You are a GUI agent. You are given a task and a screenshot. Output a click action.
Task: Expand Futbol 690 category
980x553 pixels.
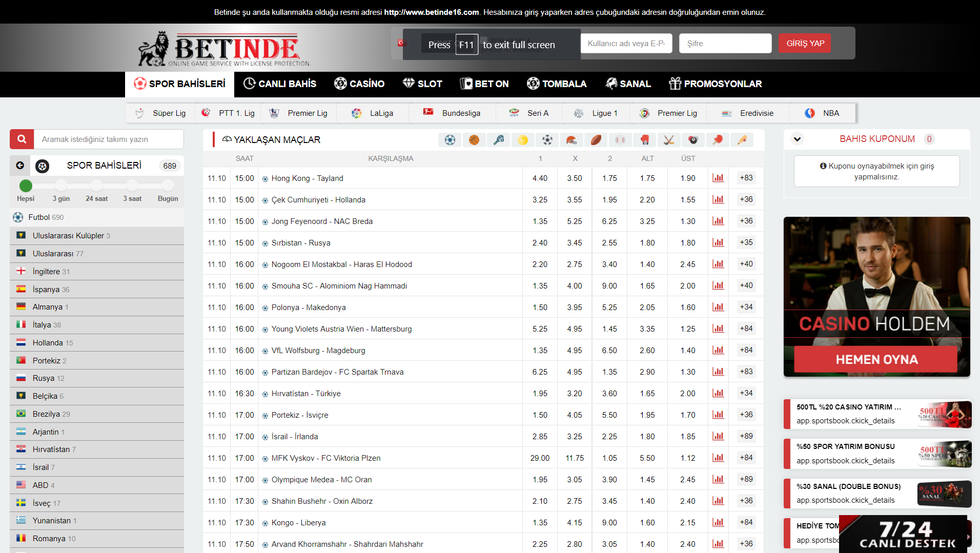97,217
